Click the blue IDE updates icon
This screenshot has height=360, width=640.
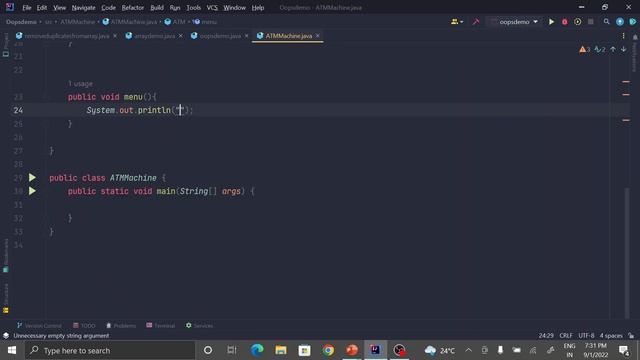pyautogui.click(x=620, y=22)
